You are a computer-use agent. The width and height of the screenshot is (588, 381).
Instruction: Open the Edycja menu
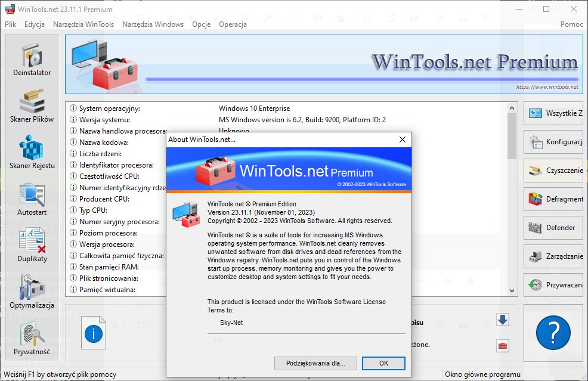tap(35, 24)
